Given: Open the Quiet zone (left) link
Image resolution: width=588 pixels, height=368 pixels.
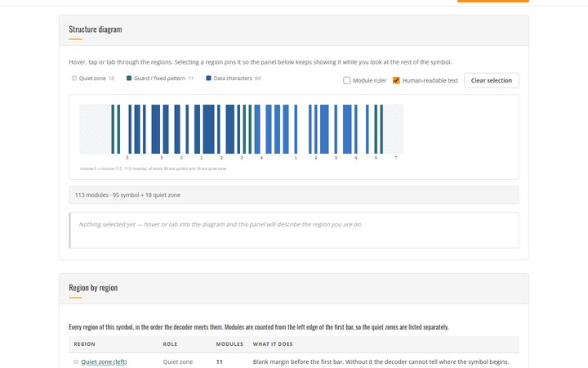Looking at the screenshot, I should coord(104,361).
